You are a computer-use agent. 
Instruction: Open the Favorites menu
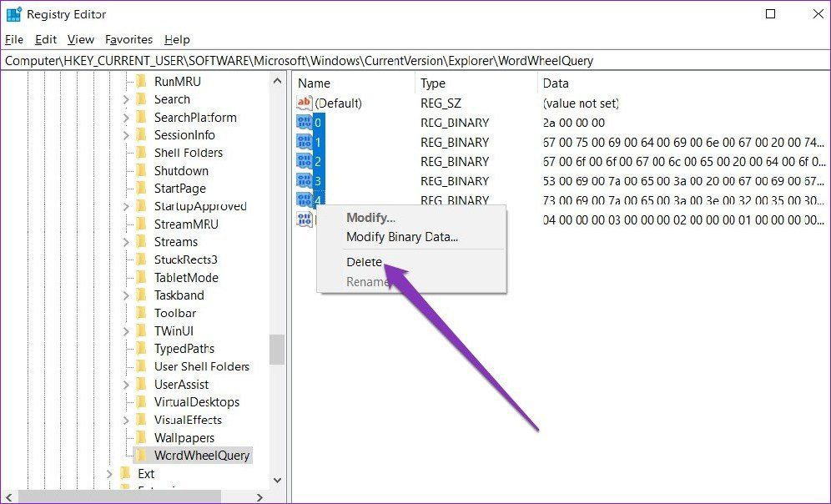point(128,40)
